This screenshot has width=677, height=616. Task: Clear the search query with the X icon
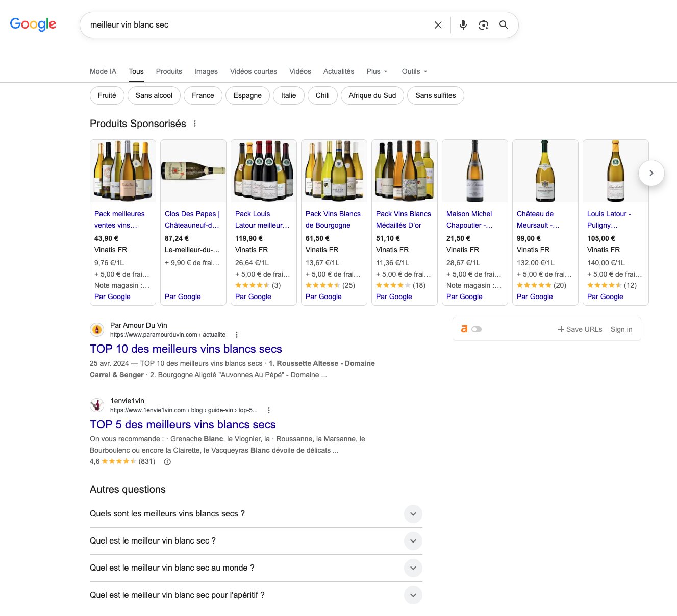[438, 25]
